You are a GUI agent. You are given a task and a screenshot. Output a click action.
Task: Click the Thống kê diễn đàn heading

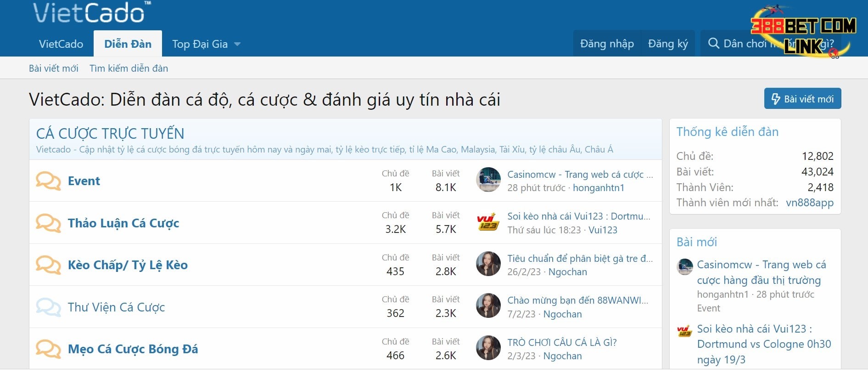[727, 132]
